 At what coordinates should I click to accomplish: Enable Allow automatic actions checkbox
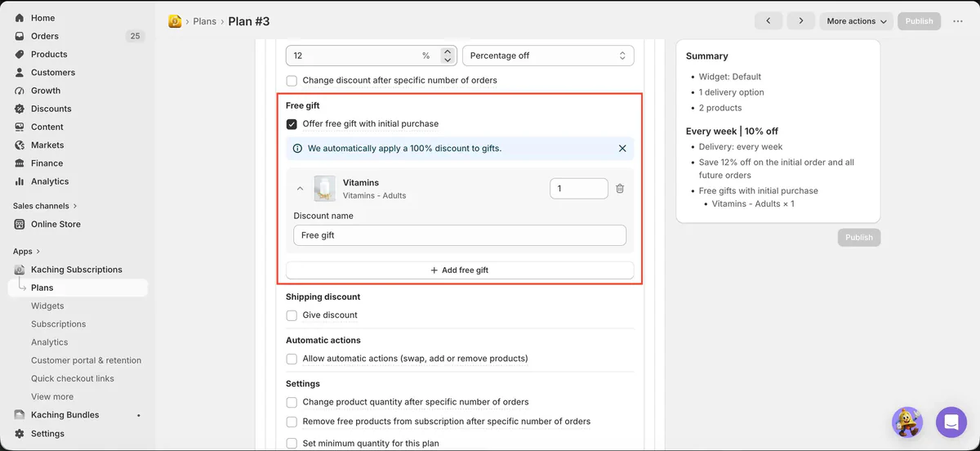click(292, 359)
